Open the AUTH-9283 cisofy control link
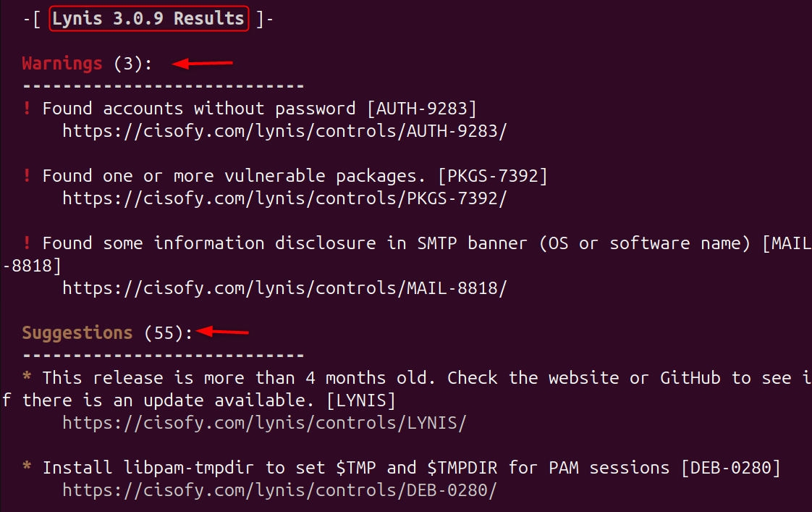Screen dimensions: 812x512 coord(284,131)
